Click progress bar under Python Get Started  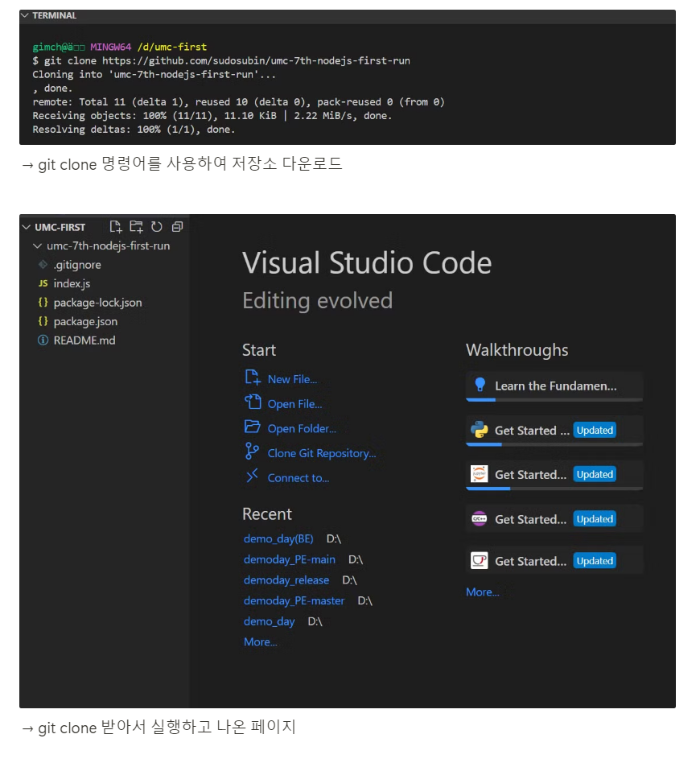click(554, 444)
